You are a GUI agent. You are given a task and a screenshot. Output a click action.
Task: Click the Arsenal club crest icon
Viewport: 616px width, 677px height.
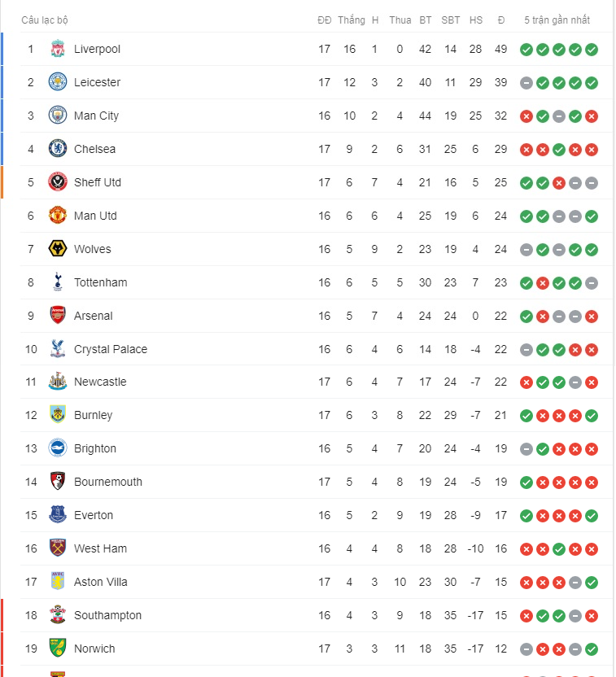pyautogui.click(x=58, y=316)
